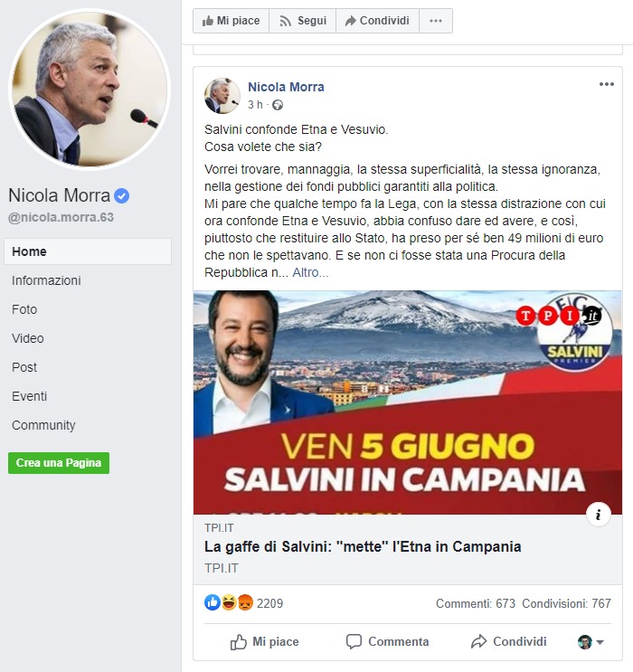Click the blue like reaction icon
Image resolution: width=633 pixels, height=672 pixels.
click(213, 602)
